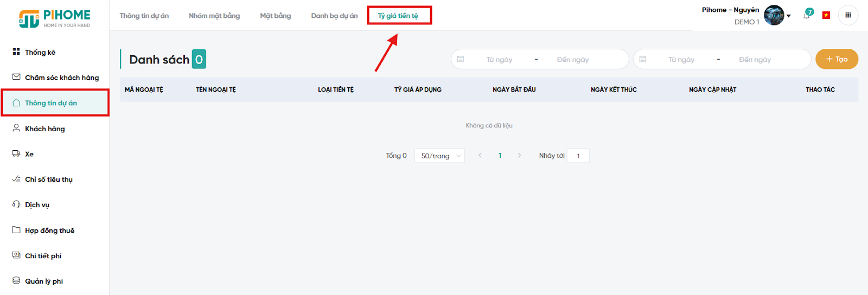Open Xe vehicle section in sidebar
The height and width of the screenshot is (295, 868).
pos(29,154)
